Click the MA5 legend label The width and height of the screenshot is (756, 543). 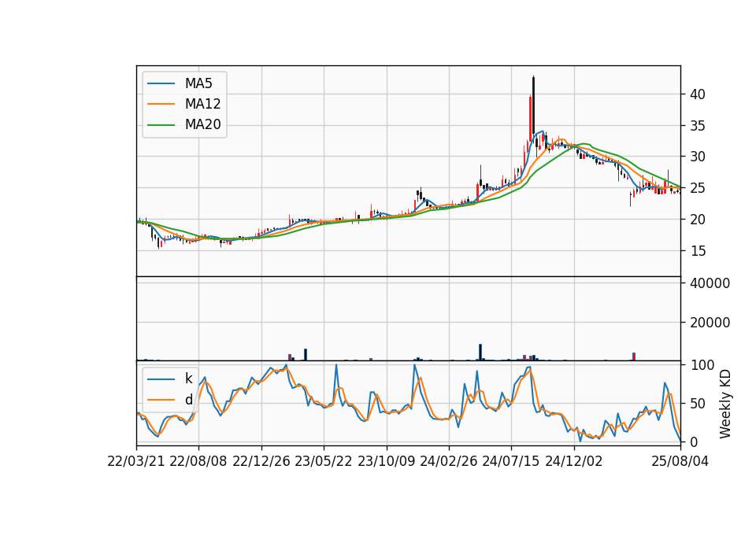(198, 83)
